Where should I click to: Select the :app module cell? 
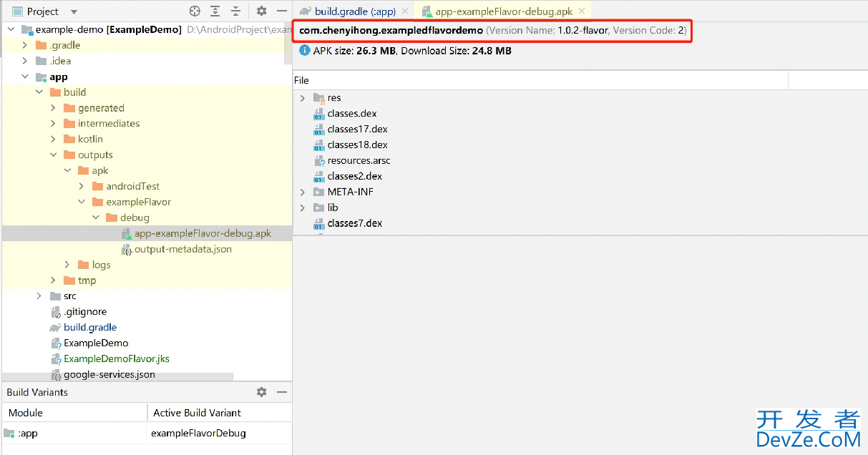pyautogui.click(x=74, y=433)
